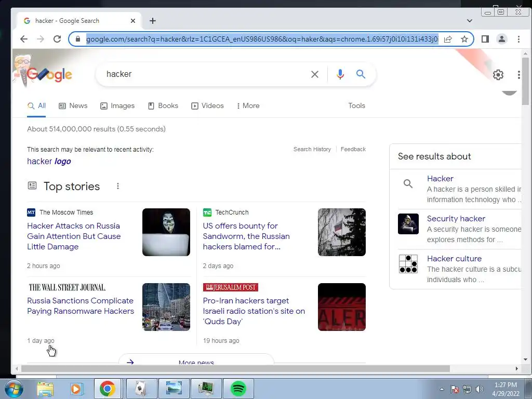
Task: Click the Wall Street Journal city thumbnail
Action: [x=166, y=307]
